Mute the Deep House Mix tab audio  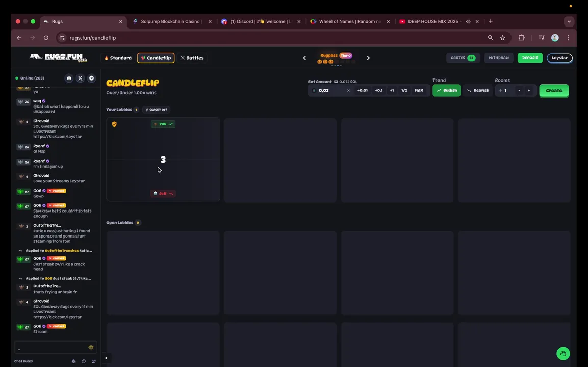click(x=468, y=22)
